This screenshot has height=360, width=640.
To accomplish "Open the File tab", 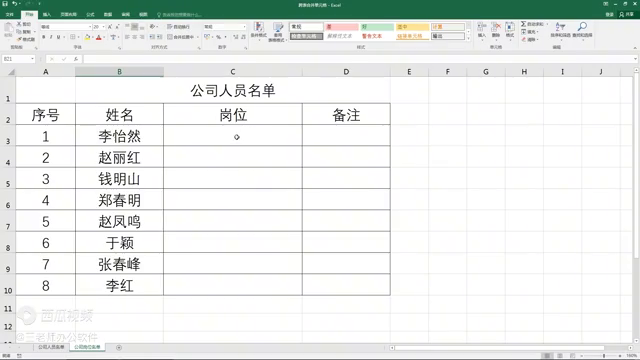I will (9, 15).
